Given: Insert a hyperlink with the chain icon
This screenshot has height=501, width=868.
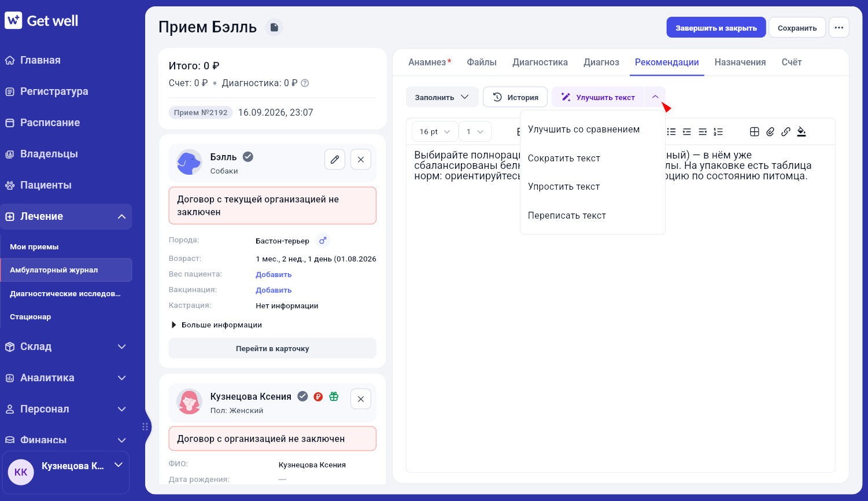Looking at the screenshot, I should (786, 131).
